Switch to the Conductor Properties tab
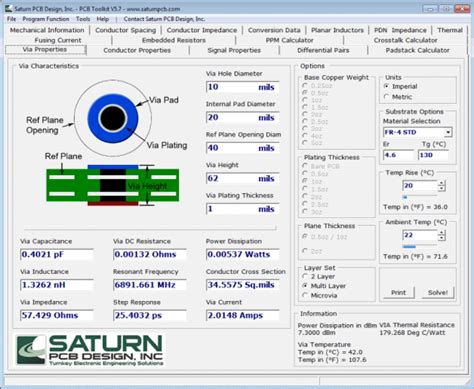The width and height of the screenshot is (474, 389). tap(137, 50)
